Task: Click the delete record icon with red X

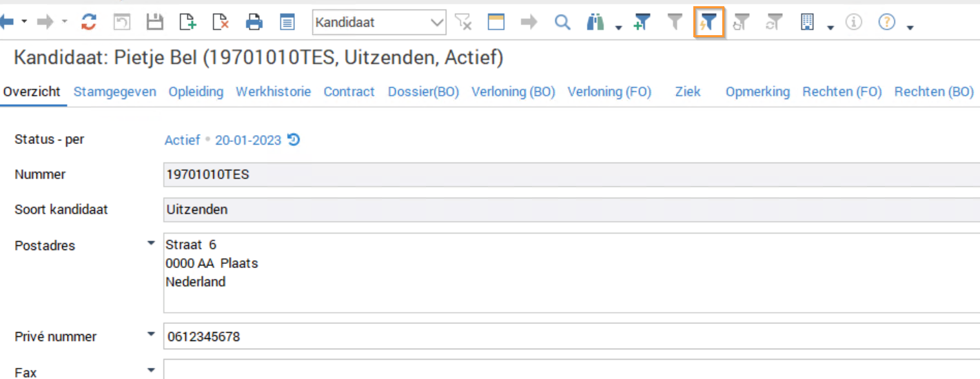Action: pos(221,22)
